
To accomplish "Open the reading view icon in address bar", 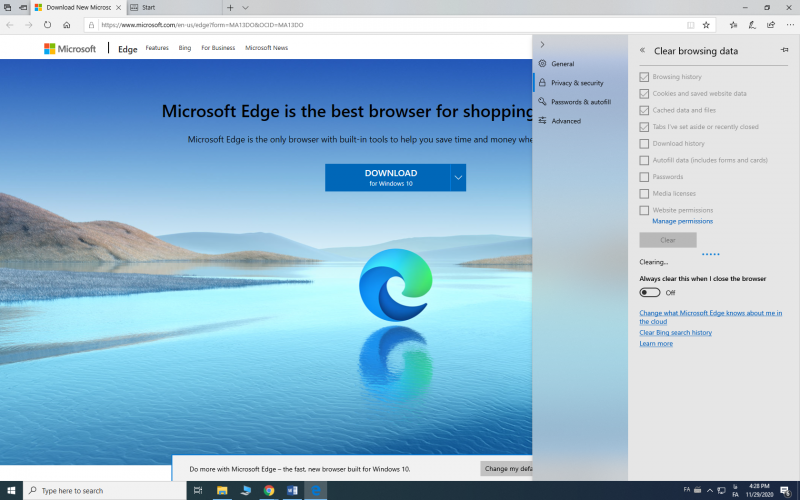I will [x=690, y=24].
